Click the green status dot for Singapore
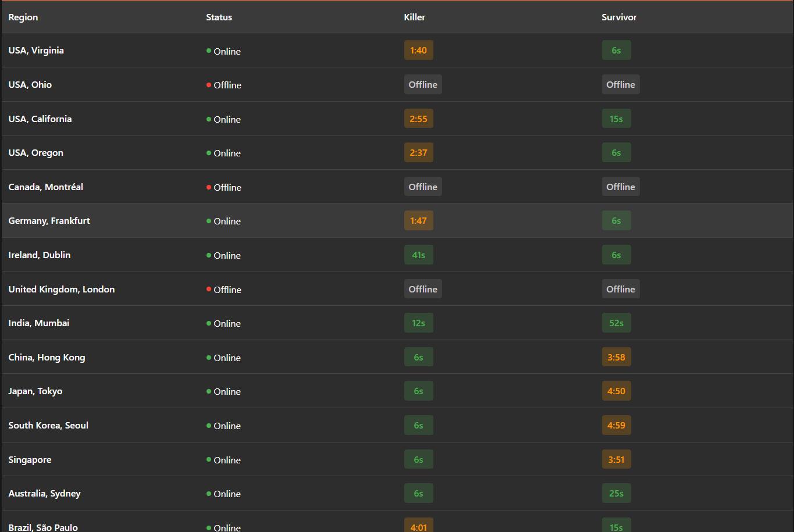 pyautogui.click(x=209, y=459)
